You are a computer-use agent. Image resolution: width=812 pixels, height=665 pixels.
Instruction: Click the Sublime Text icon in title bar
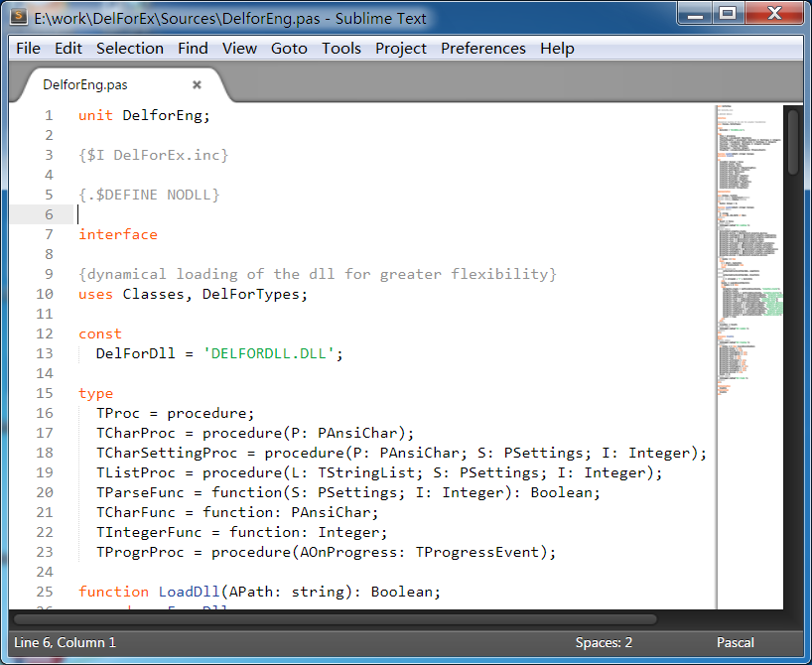18,17
